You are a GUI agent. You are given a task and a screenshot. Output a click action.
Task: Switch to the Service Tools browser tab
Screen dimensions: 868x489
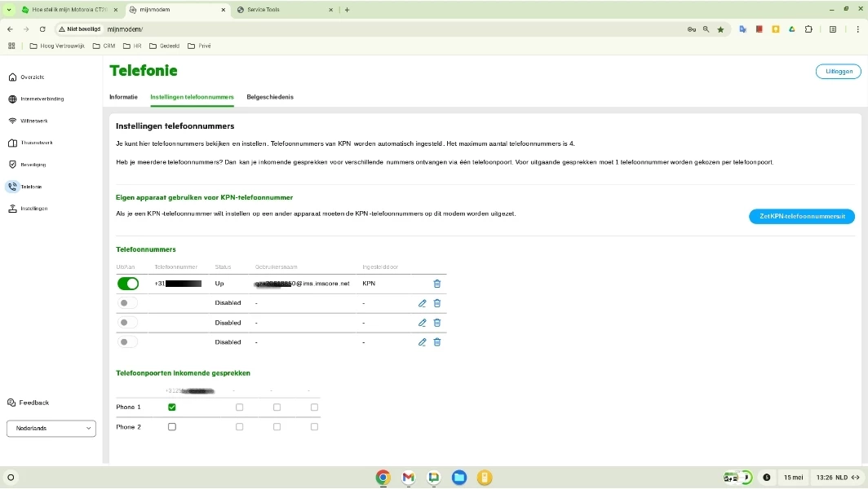pyautogui.click(x=285, y=10)
